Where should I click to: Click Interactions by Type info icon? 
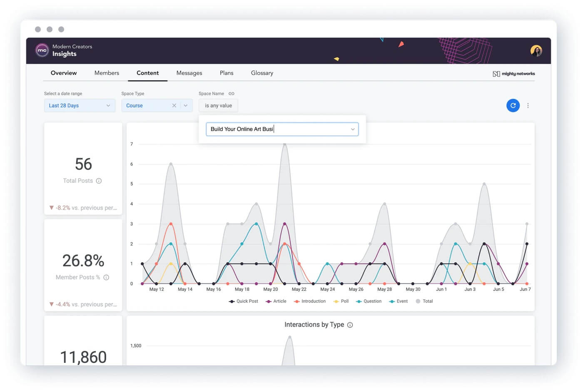tap(350, 325)
